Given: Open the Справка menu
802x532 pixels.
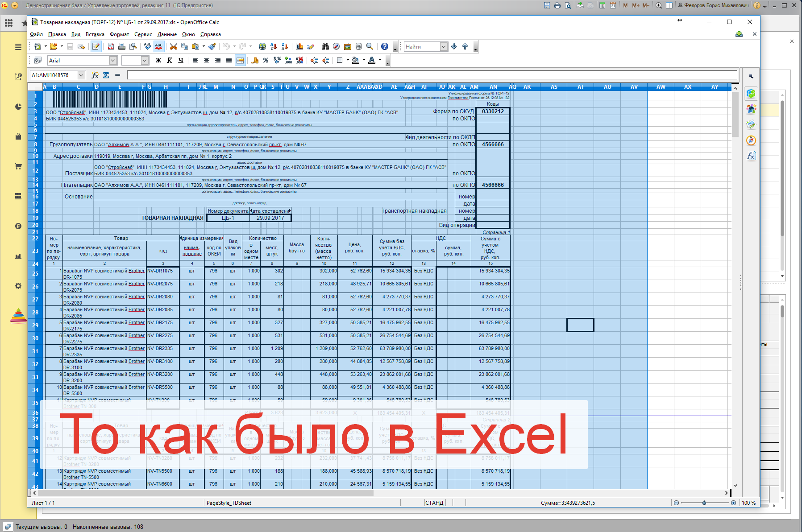Looking at the screenshot, I should (x=210, y=34).
